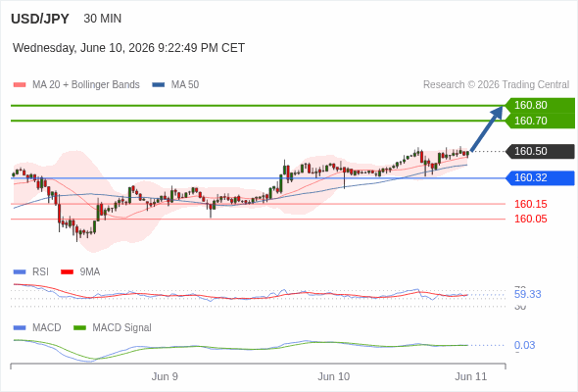Click the 160.05 support level label
The width and height of the screenshot is (578, 392).
pyautogui.click(x=530, y=220)
